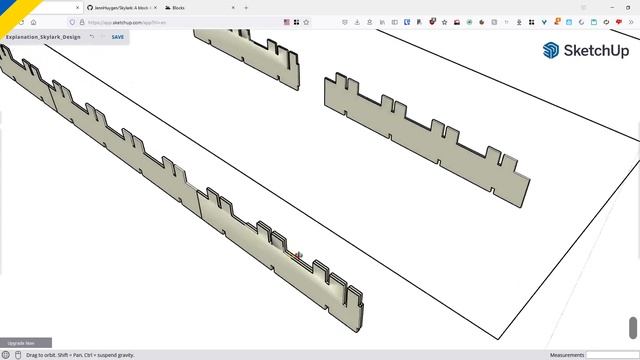Bookmark this page with the star icon
The image size is (640, 360).
coord(306,22)
